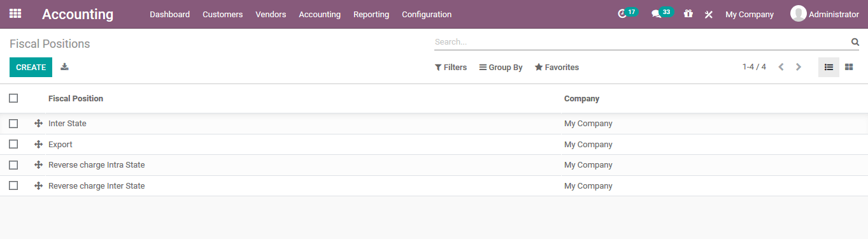Image resolution: width=868 pixels, height=239 pixels.
Task: Switch to list view icon
Action: point(829,67)
